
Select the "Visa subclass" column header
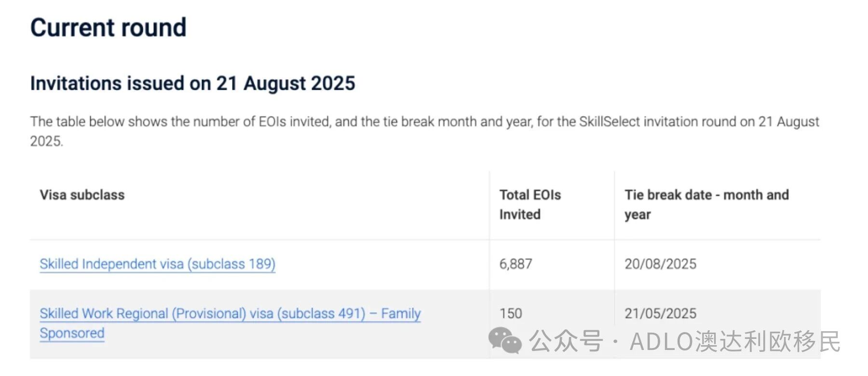[x=82, y=195]
